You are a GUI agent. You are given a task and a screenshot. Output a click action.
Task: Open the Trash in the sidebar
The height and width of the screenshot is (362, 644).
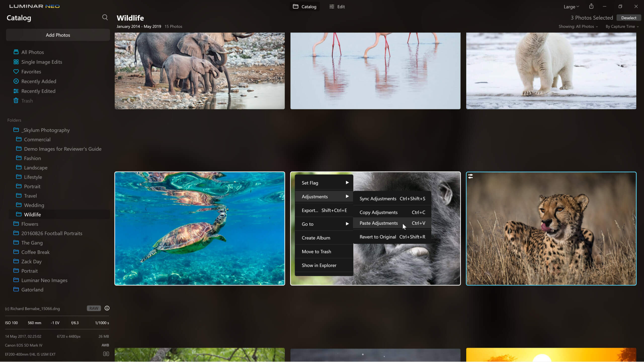coord(27,101)
